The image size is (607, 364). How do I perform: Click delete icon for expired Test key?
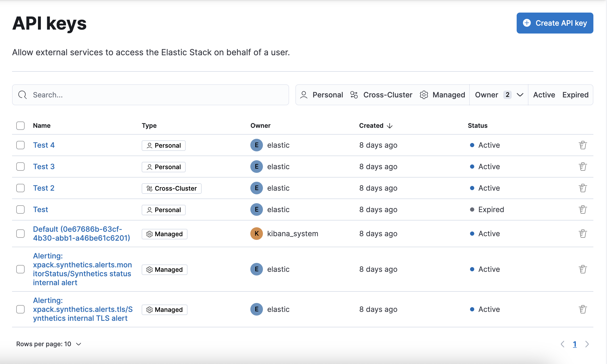583,209
